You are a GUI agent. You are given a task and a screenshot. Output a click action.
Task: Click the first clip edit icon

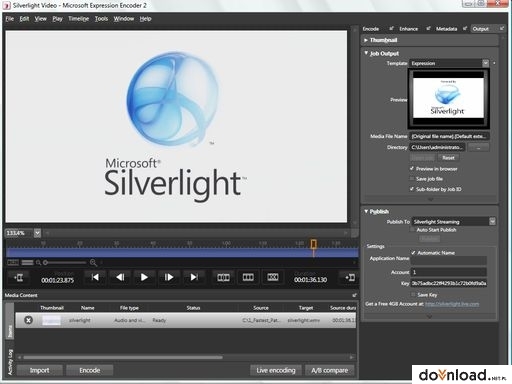[x=223, y=277]
